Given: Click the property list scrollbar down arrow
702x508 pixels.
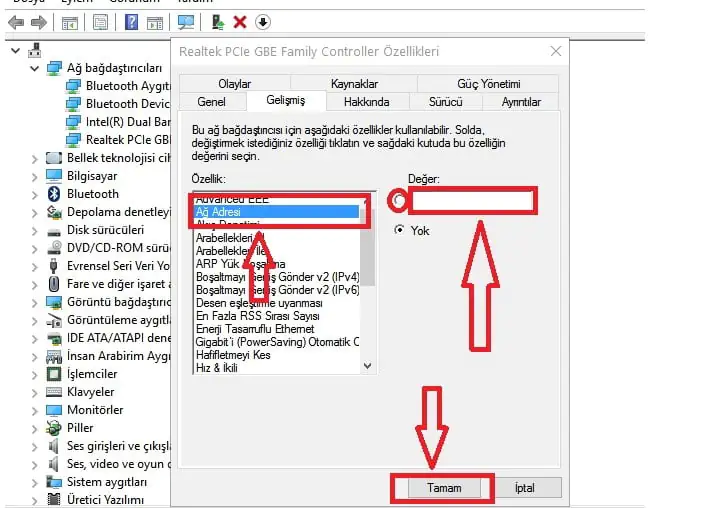Looking at the screenshot, I should pos(368,366).
